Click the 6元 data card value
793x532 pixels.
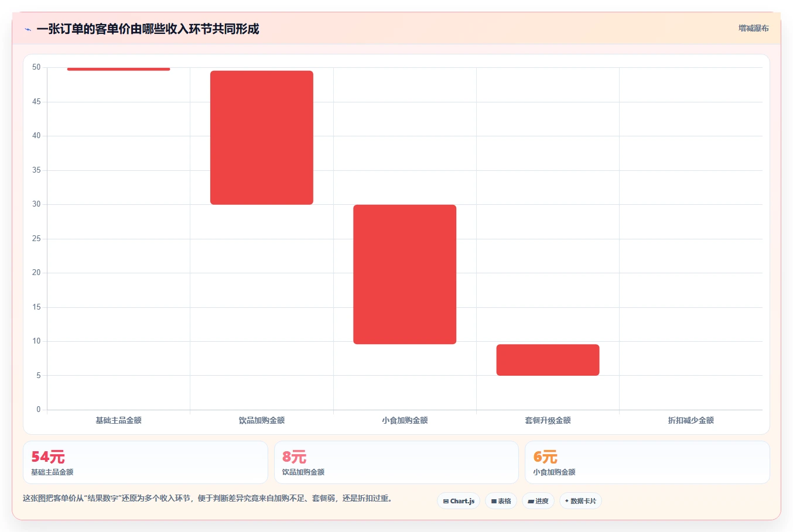coord(545,457)
